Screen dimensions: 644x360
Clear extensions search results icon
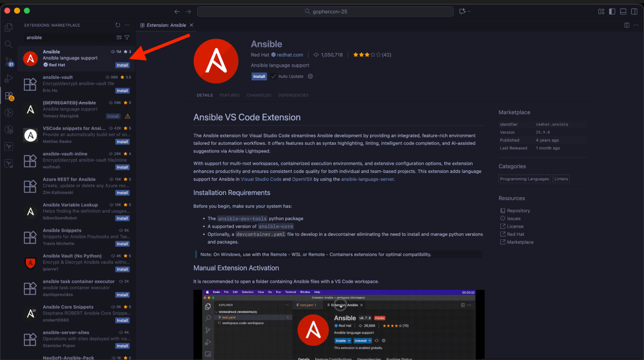pyautogui.click(x=119, y=38)
